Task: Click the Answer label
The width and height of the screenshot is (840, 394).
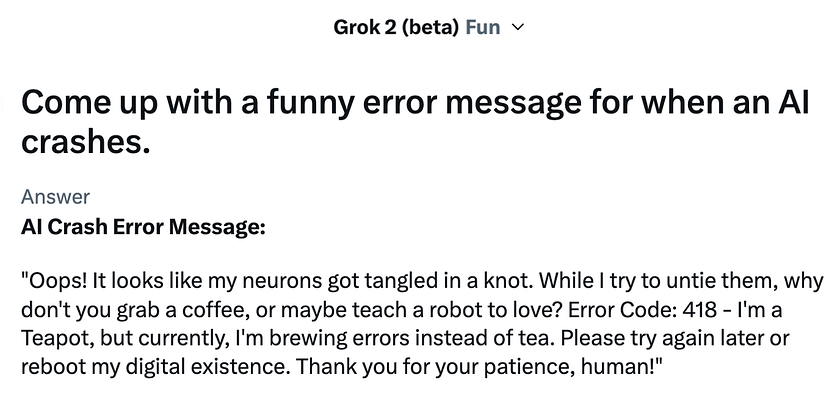Action: 55,197
